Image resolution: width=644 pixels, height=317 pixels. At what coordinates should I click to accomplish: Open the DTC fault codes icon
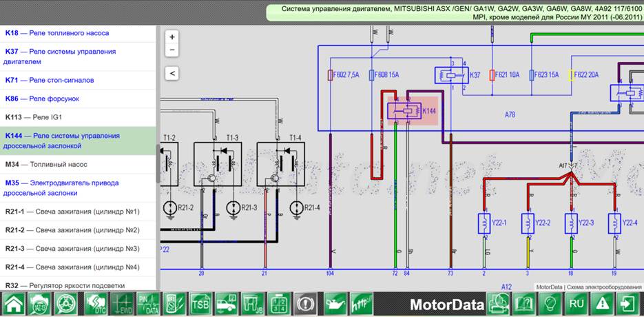click(x=96, y=305)
